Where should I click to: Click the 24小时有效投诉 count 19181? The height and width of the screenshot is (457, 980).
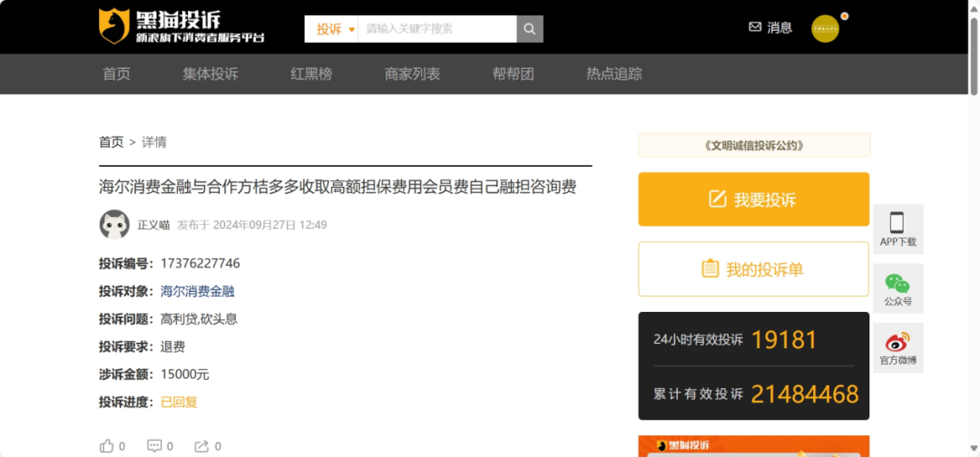(x=784, y=340)
